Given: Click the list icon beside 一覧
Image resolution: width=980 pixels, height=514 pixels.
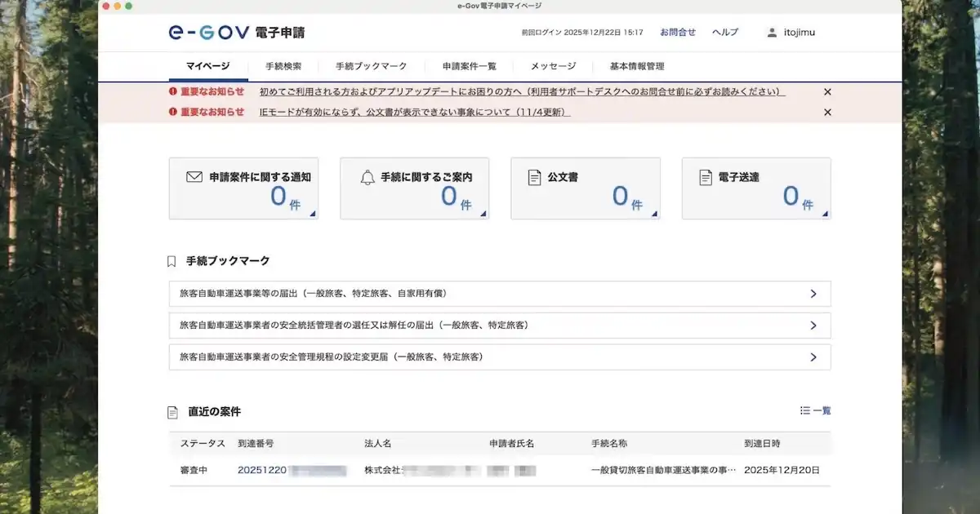Looking at the screenshot, I should point(805,411).
